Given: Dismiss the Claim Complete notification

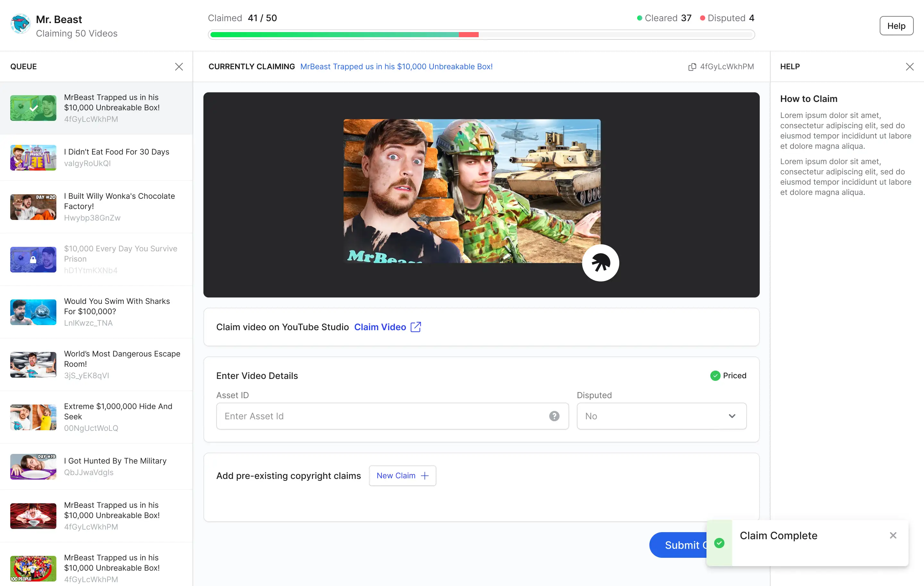Looking at the screenshot, I should 893,535.
